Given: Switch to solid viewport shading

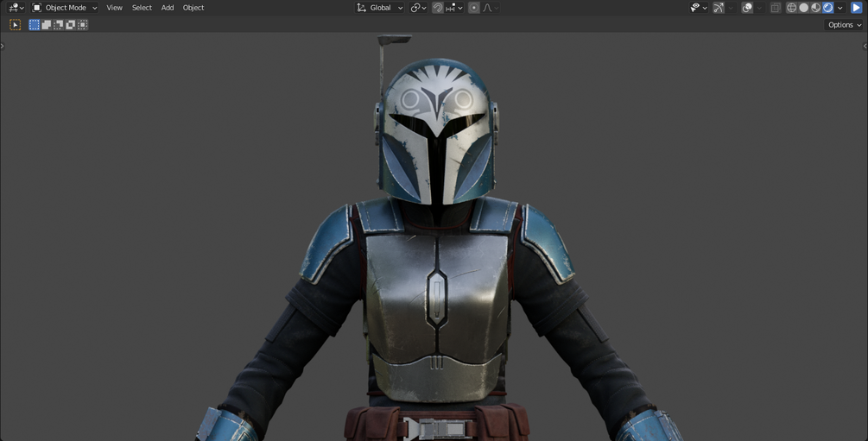Looking at the screenshot, I should click(804, 8).
